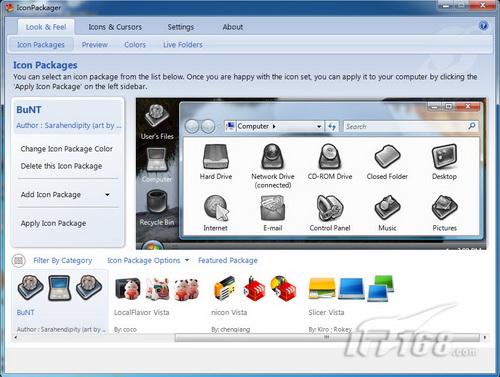Screen dimensions: 500x377
Task: Click the CD-ROM Drive preview icon
Action: (329, 156)
